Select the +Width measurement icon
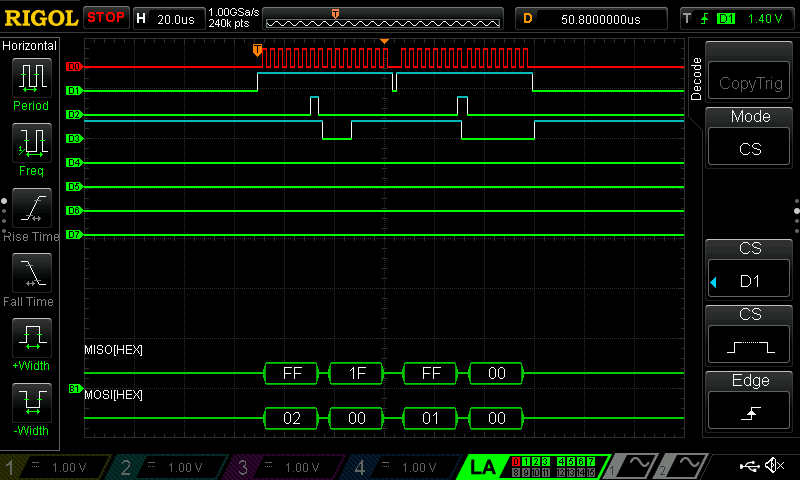The height and width of the screenshot is (480, 800). pyautogui.click(x=30, y=338)
